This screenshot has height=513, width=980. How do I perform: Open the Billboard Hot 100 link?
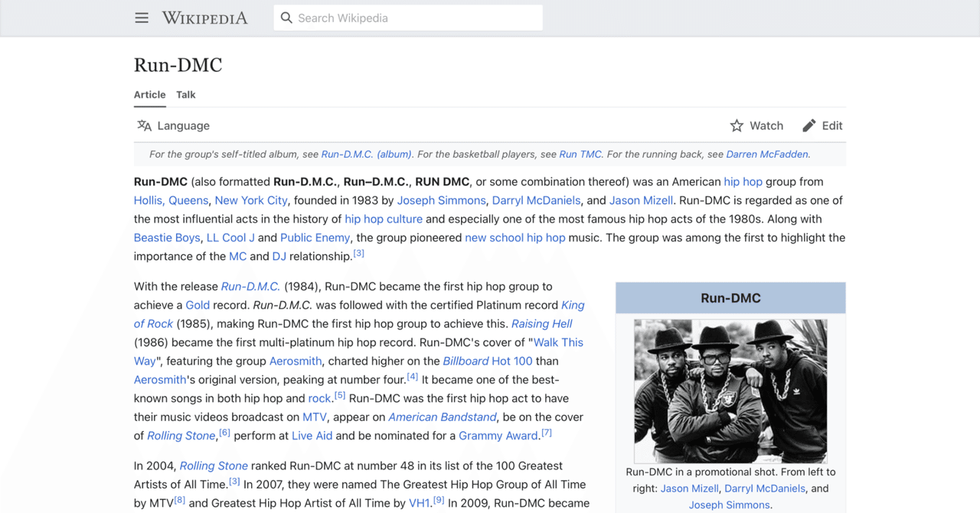coord(488,361)
